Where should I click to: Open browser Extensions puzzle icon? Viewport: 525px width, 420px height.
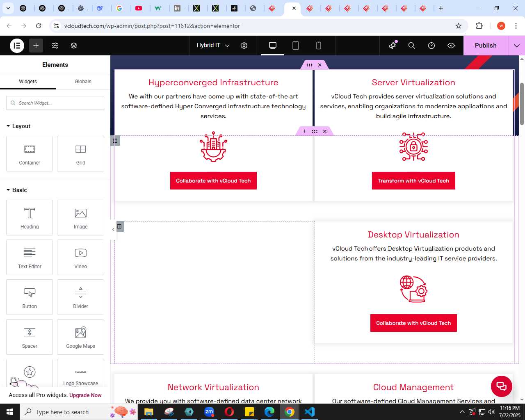click(479, 26)
